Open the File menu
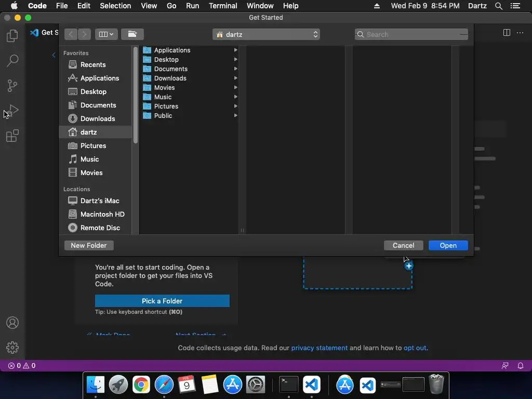The width and height of the screenshot is (532, 399). [62, 6]
